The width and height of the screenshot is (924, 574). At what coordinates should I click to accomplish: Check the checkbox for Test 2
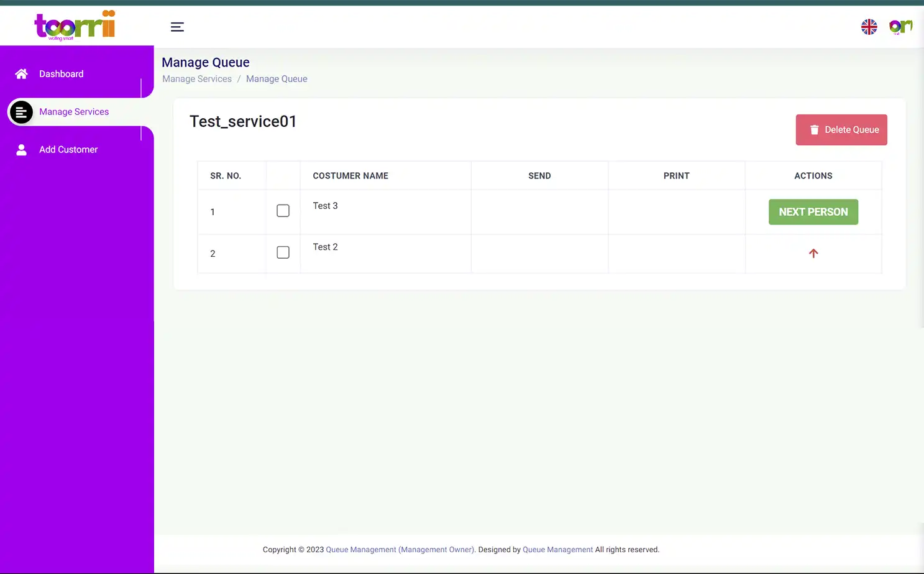click(283, 252)
